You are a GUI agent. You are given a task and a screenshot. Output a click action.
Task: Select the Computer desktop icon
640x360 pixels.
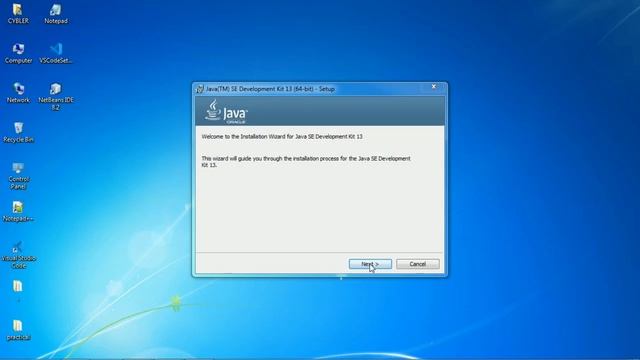pyautogui.click(x=18, y=53)
